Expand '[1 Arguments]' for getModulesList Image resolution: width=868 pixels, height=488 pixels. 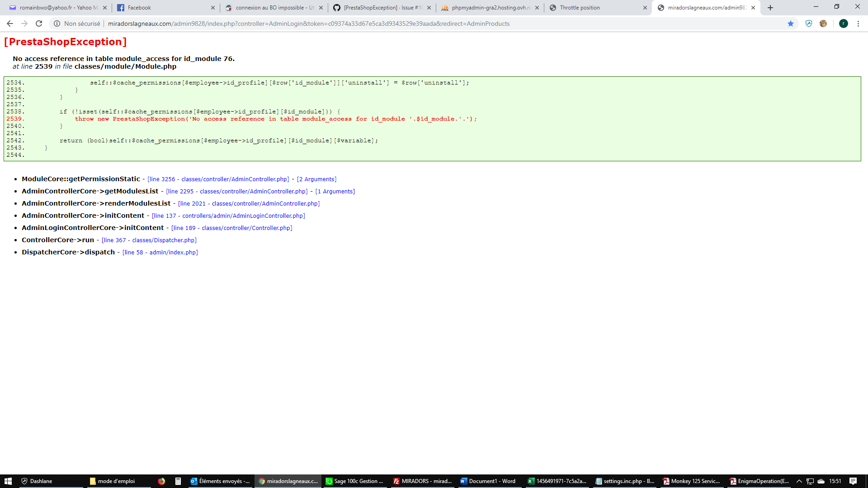[335, 192]
